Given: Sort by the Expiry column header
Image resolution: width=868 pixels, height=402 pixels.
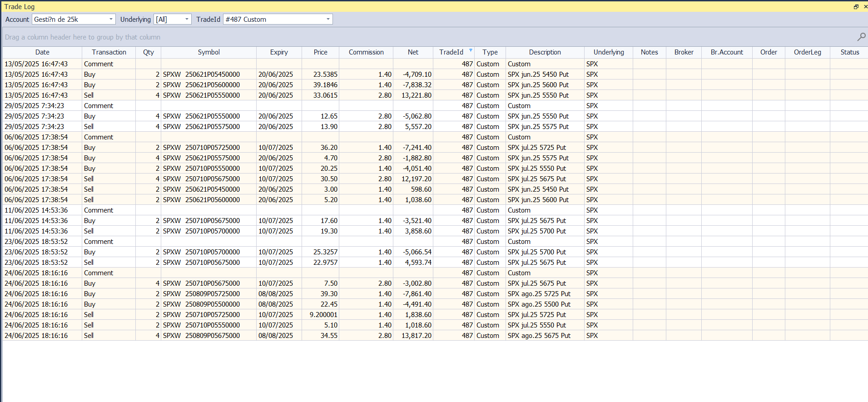Looking at the screenshot, I should (x=279, y=52).
